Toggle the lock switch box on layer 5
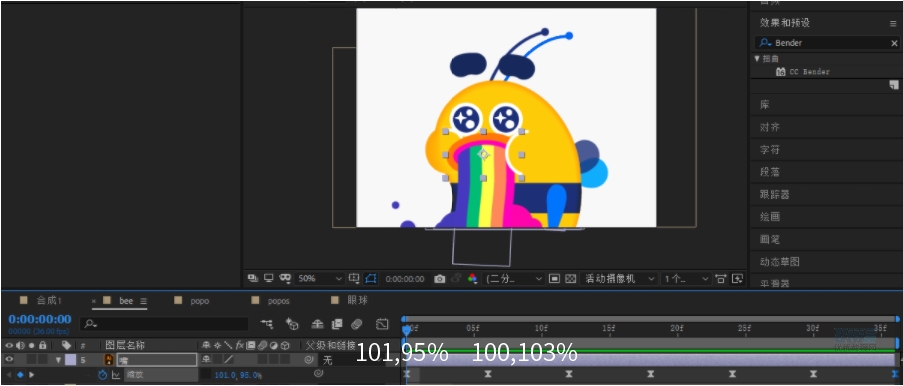 point(42,359)
